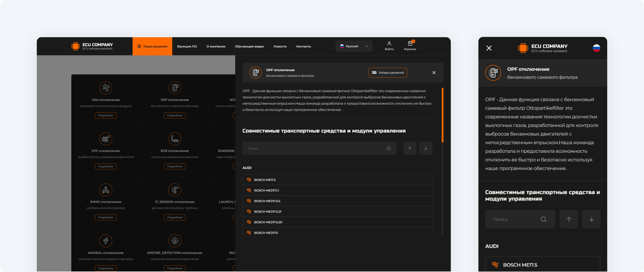Go to Функции ПО menu item
Screen dimensions: 644x272
[187, 46]
